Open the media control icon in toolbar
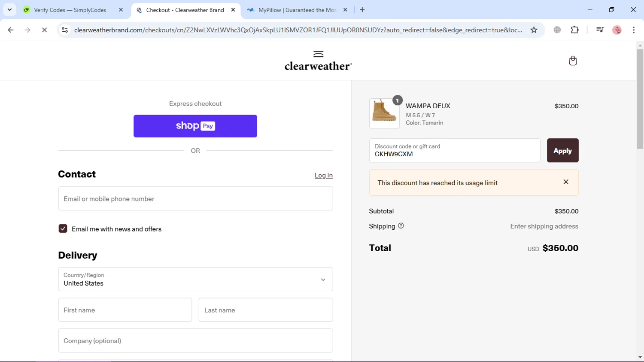 pos(600,30)
